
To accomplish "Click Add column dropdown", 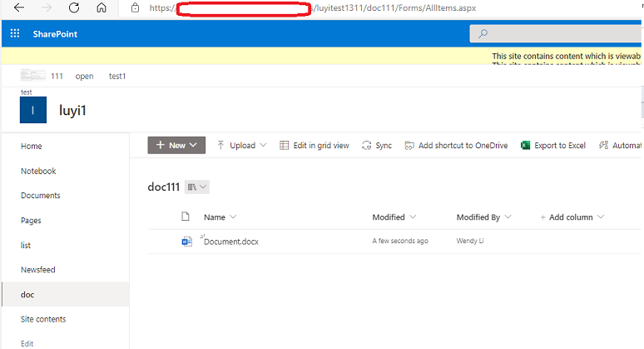I will [572, 217].
